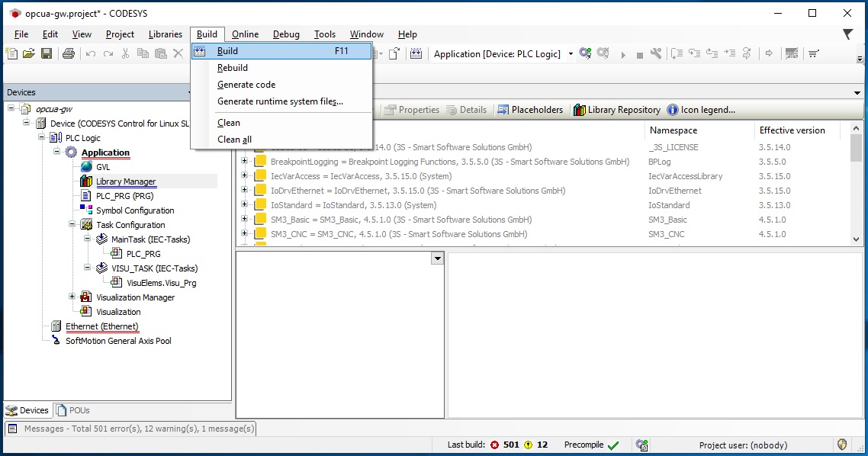The height and width of the screenshot is (456, 868).
Task: Collapse the opcua-gw root node
Action: point(11,108)
